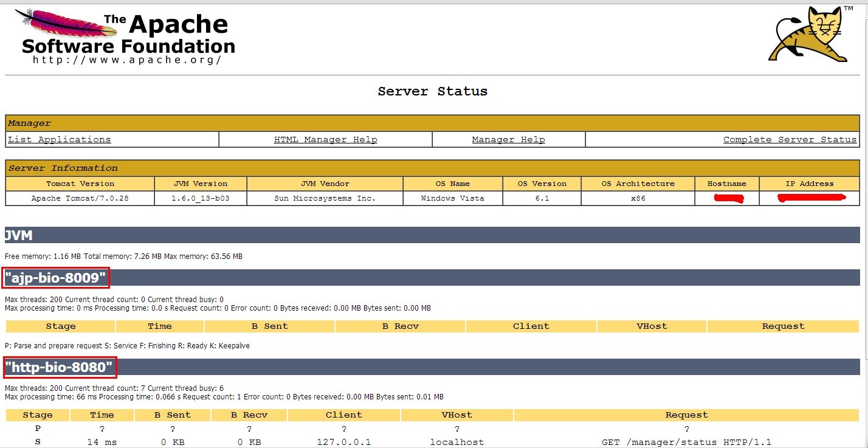The image size is (868, 448).
Task: Select the x86 architecture cell
Action: pyautogui.click(x=638, y=198)
